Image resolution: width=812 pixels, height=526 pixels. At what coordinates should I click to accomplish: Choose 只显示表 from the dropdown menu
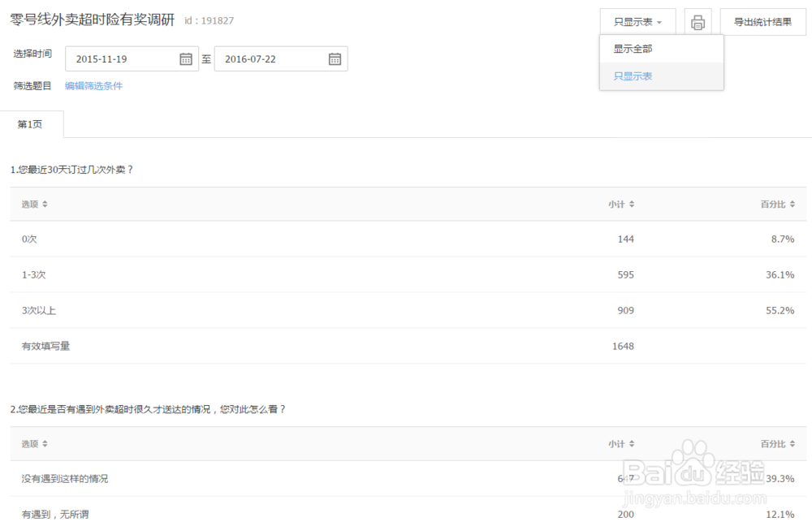[661, 76]
